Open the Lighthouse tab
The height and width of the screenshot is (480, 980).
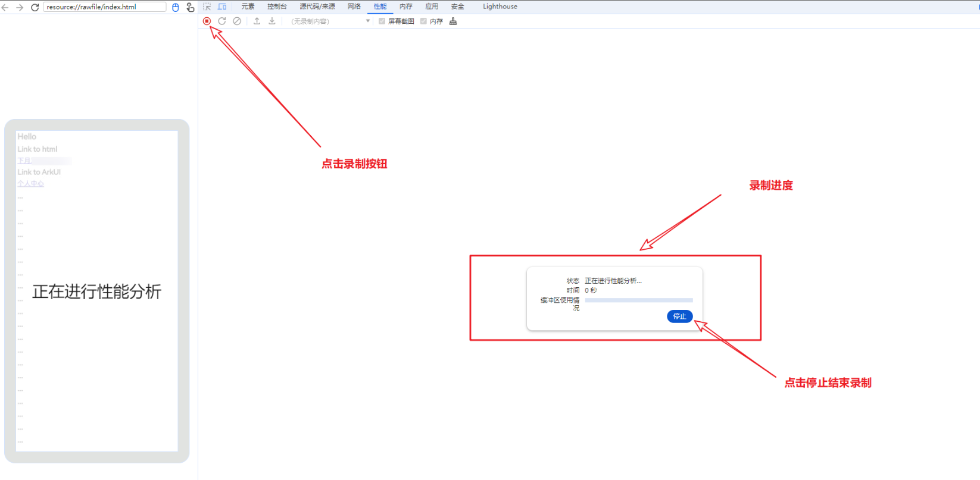500,7
